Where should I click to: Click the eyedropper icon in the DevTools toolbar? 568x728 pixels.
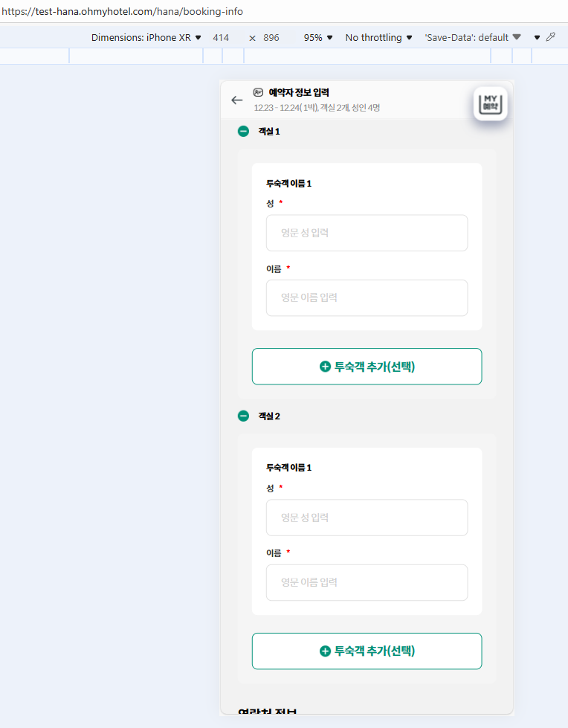(x=551, y=37)
